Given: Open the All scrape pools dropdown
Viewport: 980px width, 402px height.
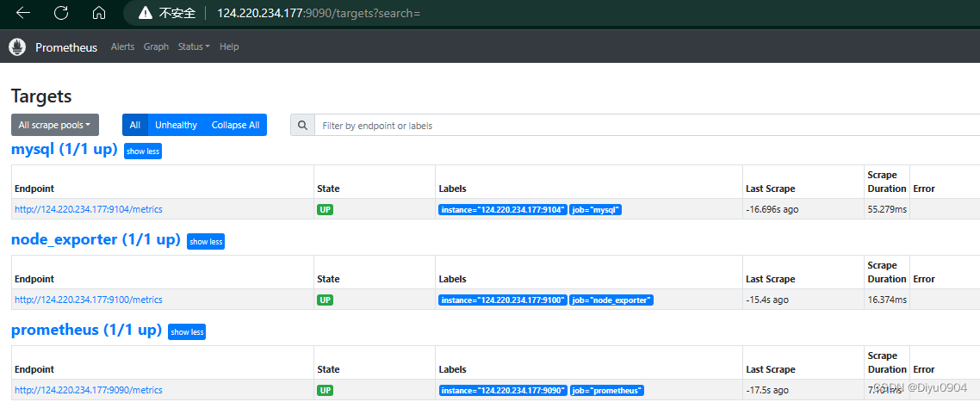Looking at the screenshot, I should pos(55,125).
